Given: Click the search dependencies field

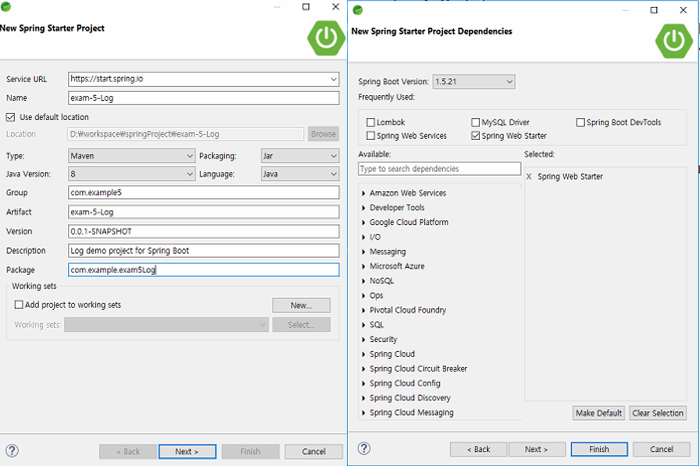Looking at the screenshot, I should point(439,169).
